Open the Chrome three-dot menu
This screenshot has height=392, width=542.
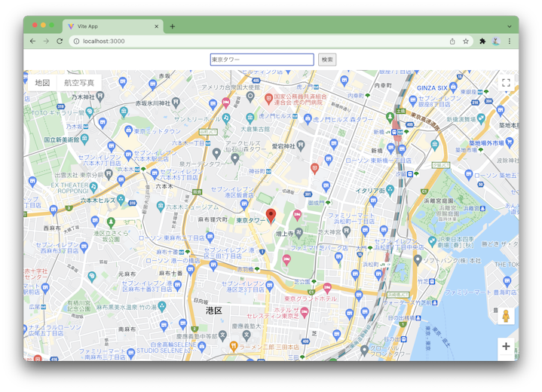(510, 41)
